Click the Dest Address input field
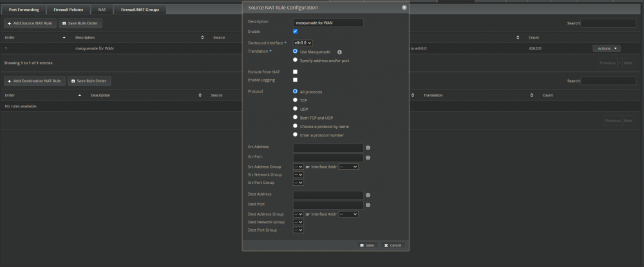This screenshot has width=644, height=267. coord(328,195)
